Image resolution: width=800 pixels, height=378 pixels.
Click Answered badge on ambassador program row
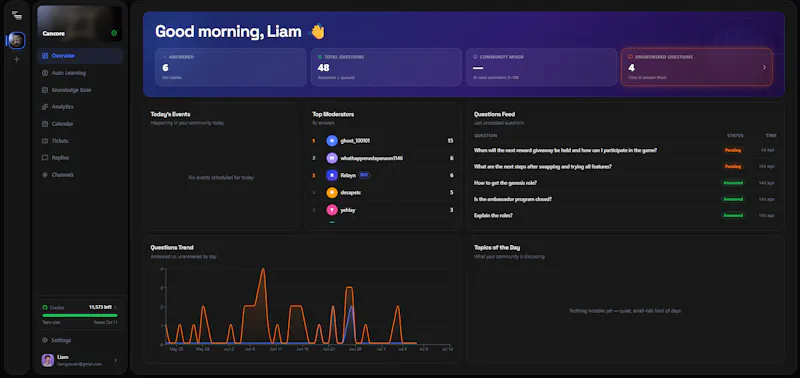coord(733,199)
